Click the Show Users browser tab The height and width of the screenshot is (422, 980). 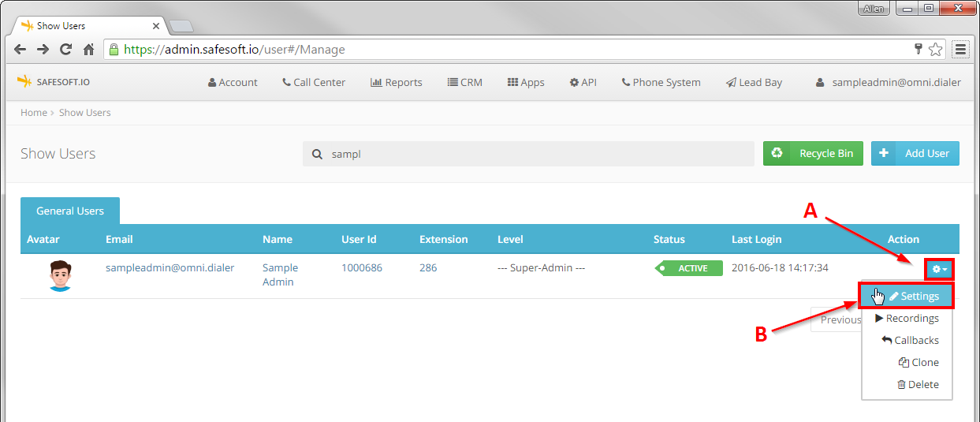click(88, 25)
